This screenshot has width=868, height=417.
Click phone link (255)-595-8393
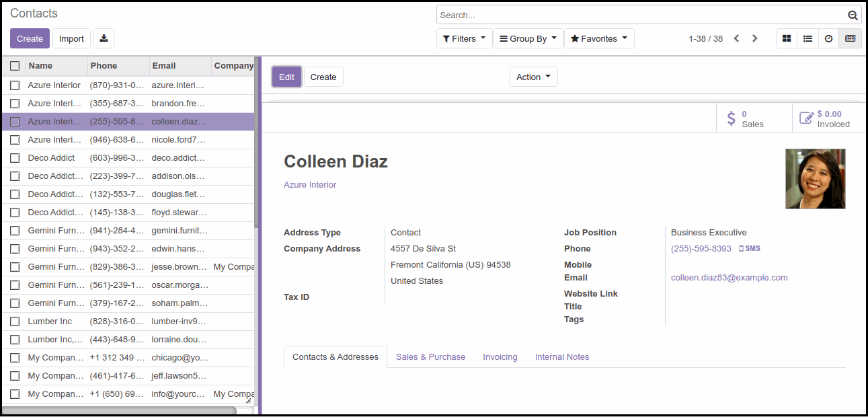(x=701, y=248)
